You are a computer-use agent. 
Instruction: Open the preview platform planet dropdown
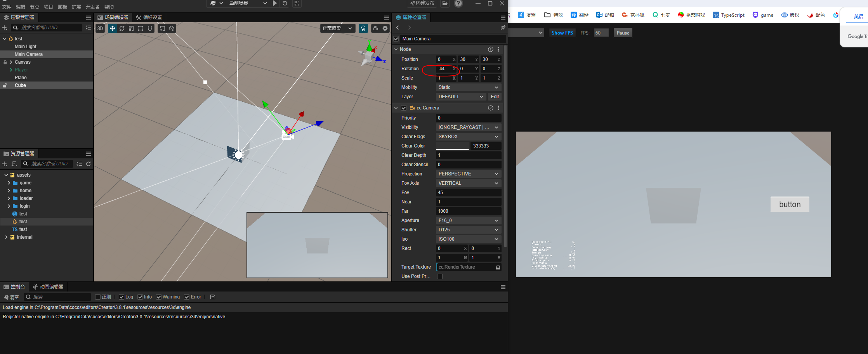(x=217, y=3)
